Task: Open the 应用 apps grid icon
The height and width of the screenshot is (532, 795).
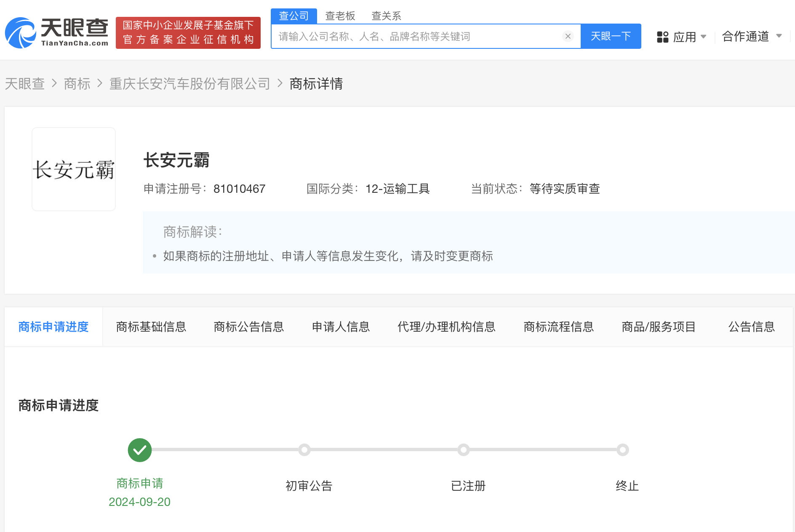Action: 663,37
